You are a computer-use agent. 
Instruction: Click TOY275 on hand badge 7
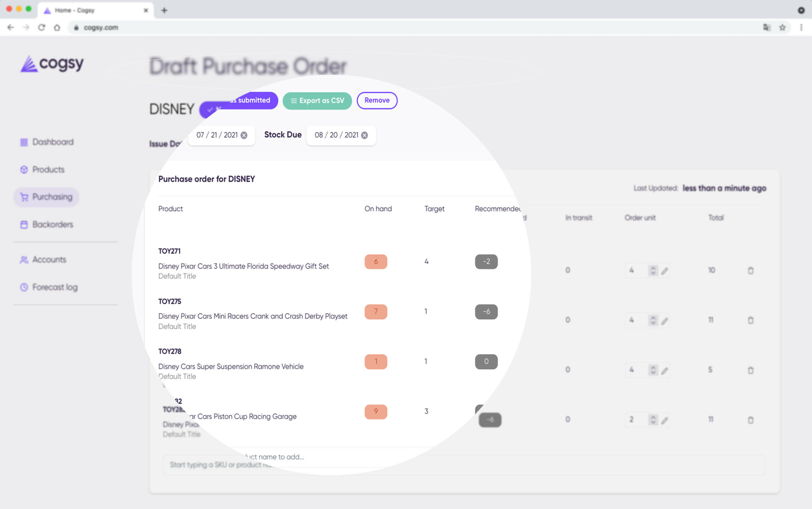coord(376,312)
